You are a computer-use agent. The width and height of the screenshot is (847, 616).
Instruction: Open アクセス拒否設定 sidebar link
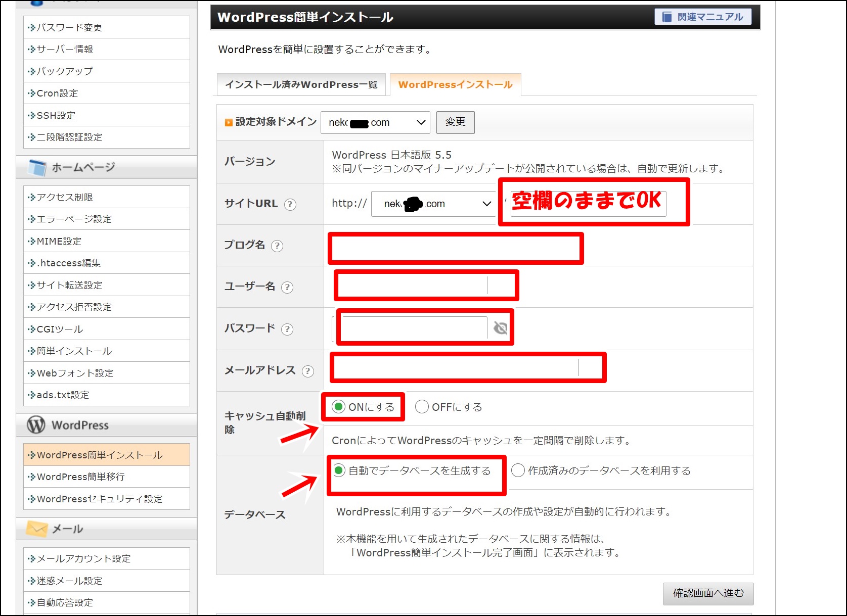pos(107,307)
